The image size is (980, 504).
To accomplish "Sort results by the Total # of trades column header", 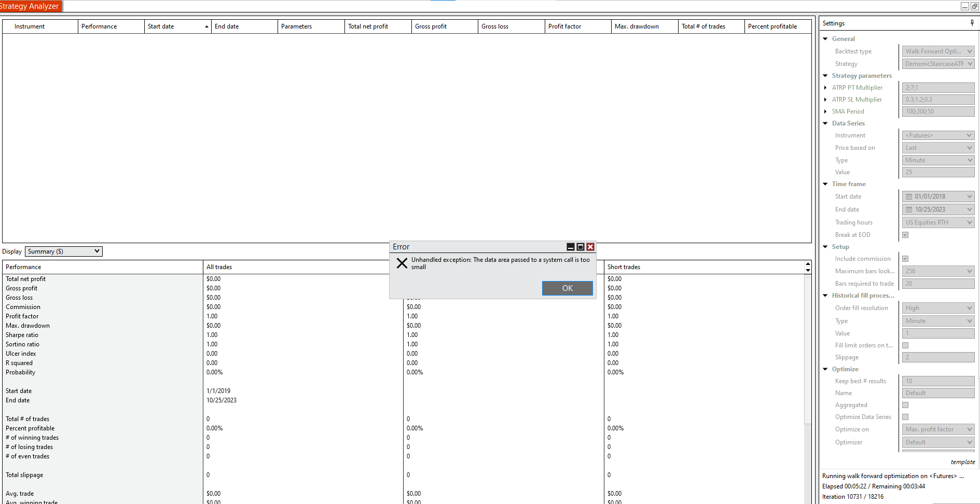I will pyautogui.click(x=711, y=26).
